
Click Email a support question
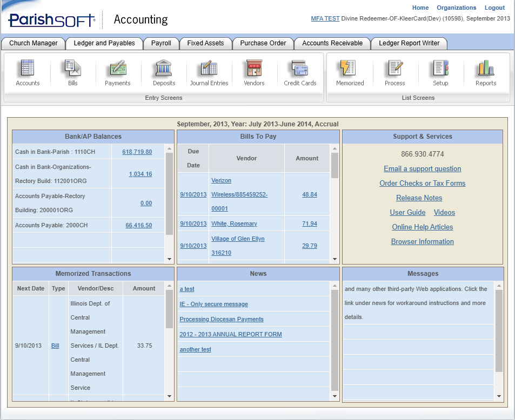[x=423, y=168]
